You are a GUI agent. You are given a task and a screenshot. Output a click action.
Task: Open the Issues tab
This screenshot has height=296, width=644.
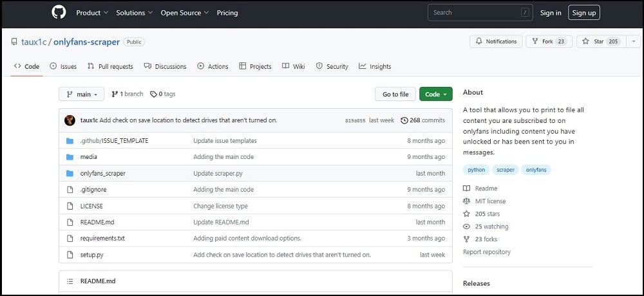tap(63, 66)
